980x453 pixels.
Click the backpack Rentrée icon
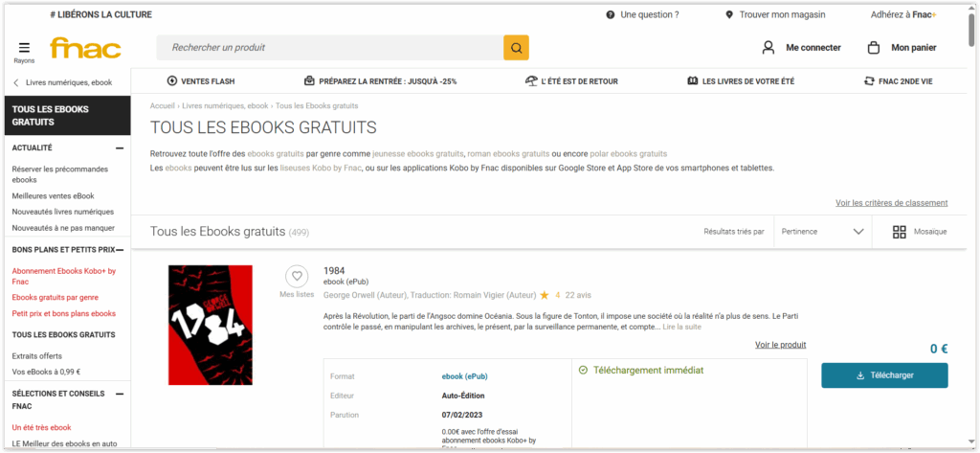coord(309,80)
